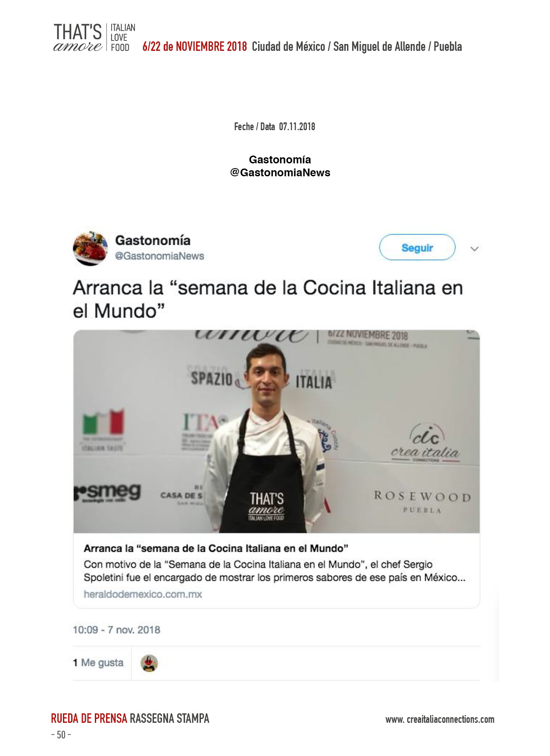This screenshot has height=756, width=550.
Task: Click the tweet timestamp 10:09 - 7 nov. 2018
Action: [x=116, y=630]
